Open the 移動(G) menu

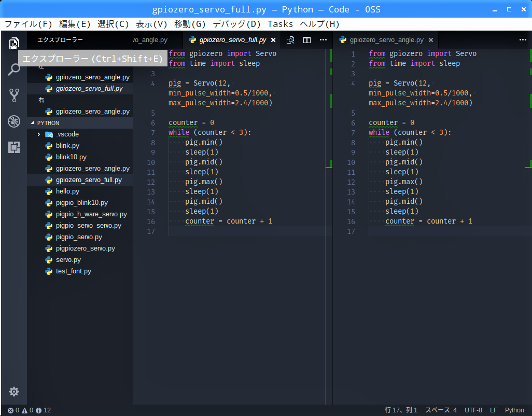pyautogui.click(x=190, y=24)
